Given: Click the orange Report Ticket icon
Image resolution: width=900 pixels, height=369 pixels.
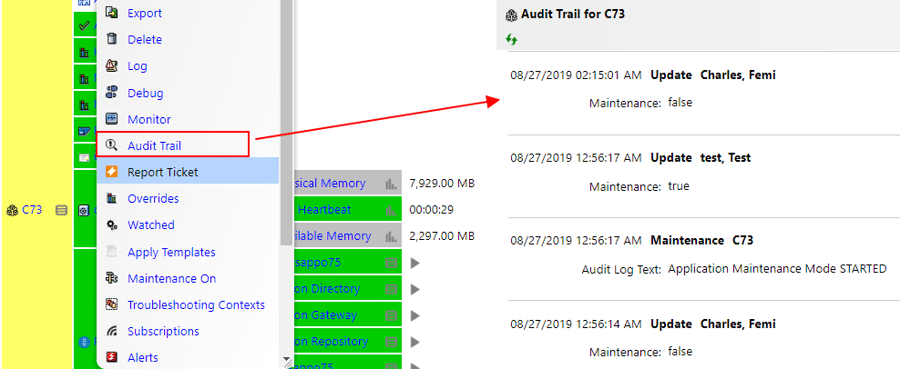Looking at the screenshot, I should click(112, 172).
